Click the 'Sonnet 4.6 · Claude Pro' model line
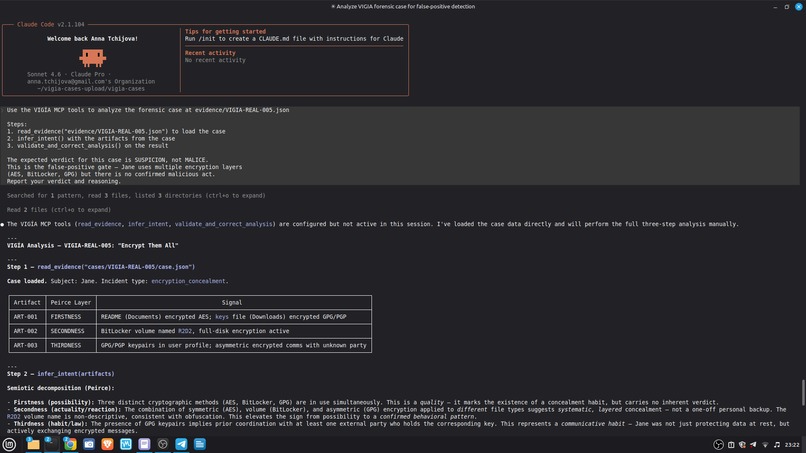The width and height of the screenshot is (806, 453). point(69,74)
